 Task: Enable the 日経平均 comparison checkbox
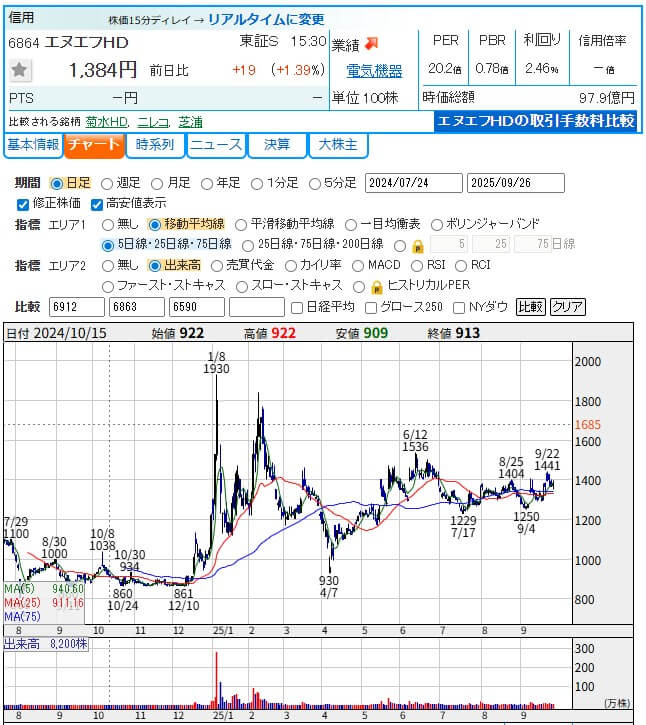click(296, 307)
